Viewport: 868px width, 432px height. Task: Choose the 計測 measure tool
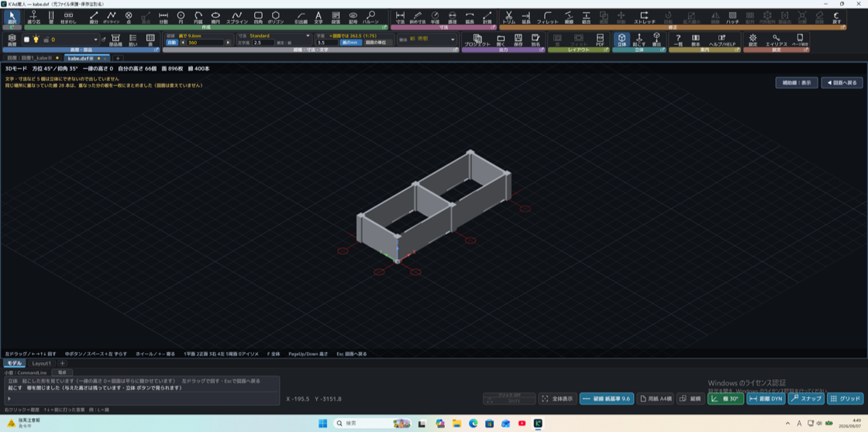[x=487, y=17]
